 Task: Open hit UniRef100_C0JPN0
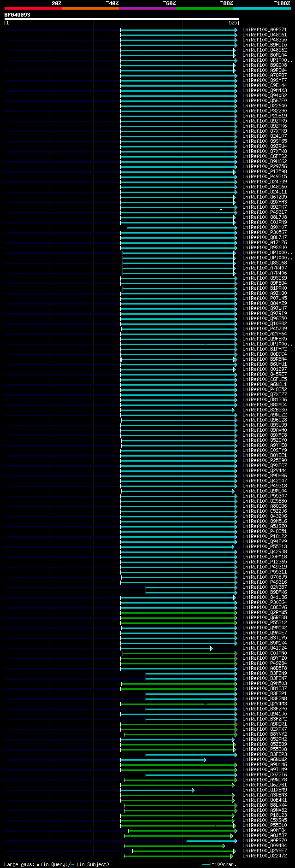pos(265,653)
